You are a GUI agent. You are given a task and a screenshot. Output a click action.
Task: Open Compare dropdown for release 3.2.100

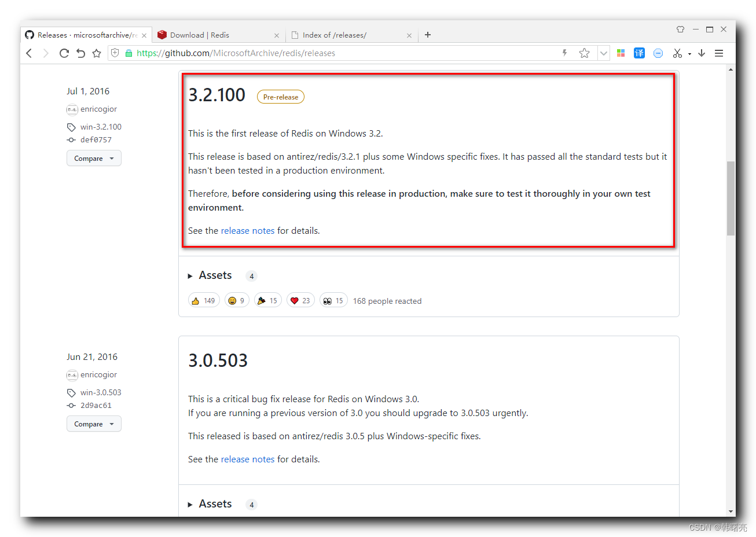[x=94, y=158]
